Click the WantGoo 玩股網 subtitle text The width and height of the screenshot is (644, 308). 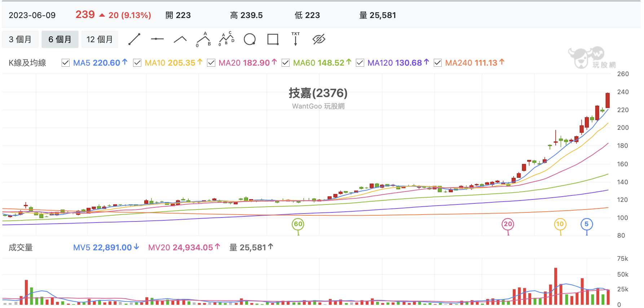click(x=318, y=106)
